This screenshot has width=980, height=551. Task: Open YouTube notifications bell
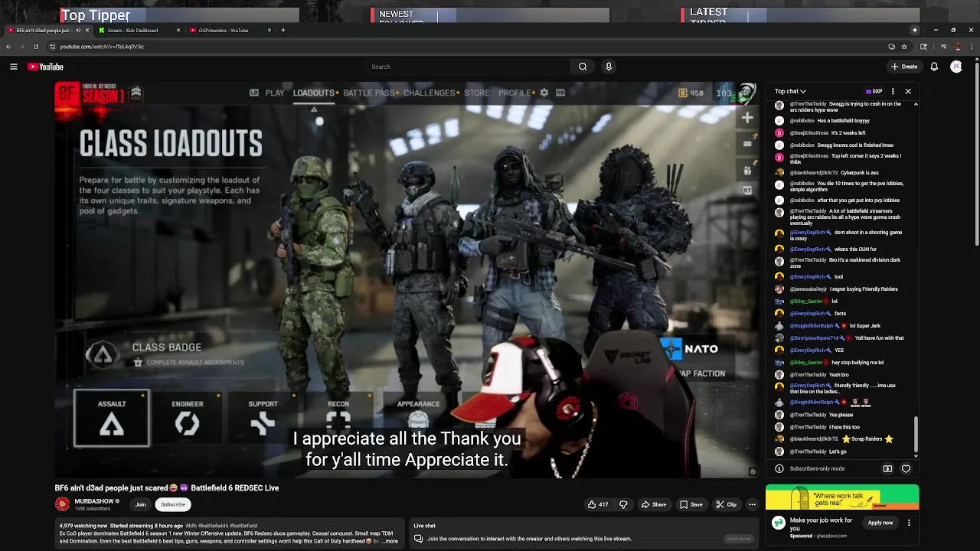934,67
